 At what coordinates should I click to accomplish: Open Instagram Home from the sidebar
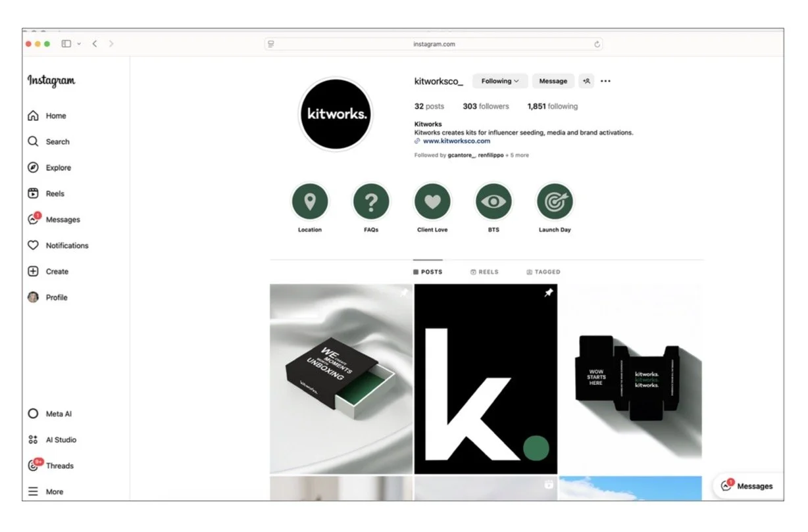(47, 116)
